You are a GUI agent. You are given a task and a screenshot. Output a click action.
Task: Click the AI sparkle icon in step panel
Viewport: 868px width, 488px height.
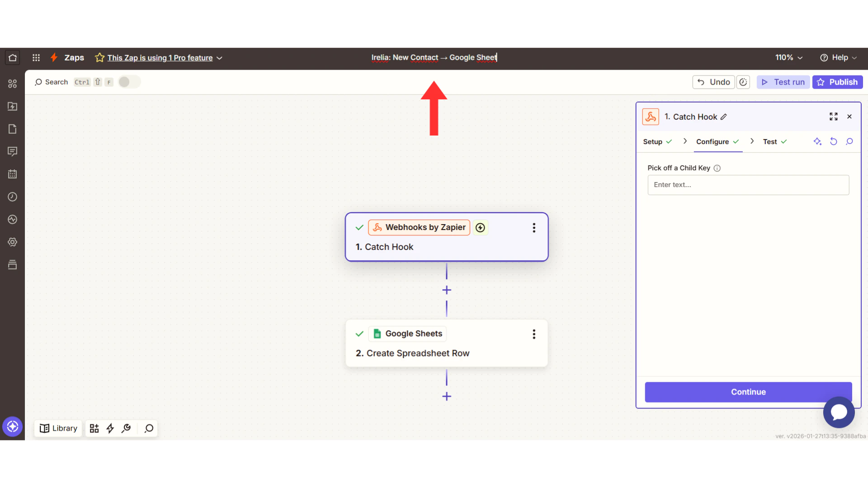click(817, 141)
